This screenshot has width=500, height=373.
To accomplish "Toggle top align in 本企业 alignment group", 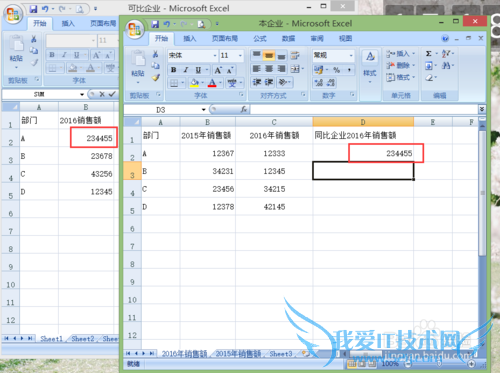I will coord(256,55).
